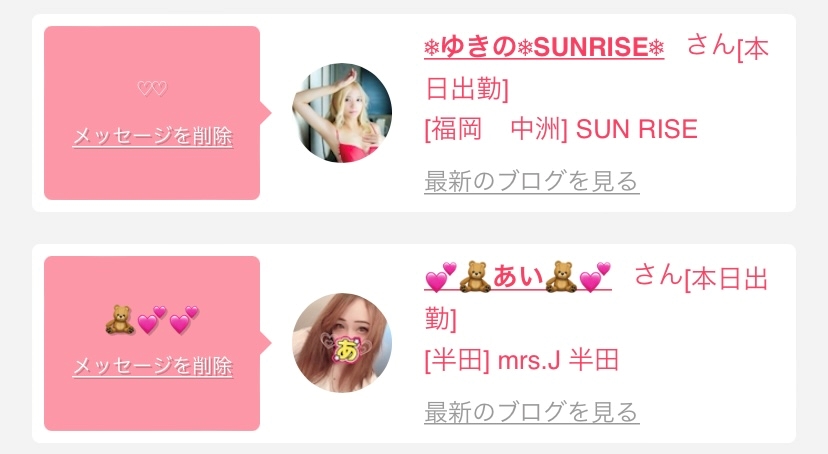This screenshot has height=454, width=828.
Task: Click teddy bear emoji in pink message bubble
Action: (119, 319)
